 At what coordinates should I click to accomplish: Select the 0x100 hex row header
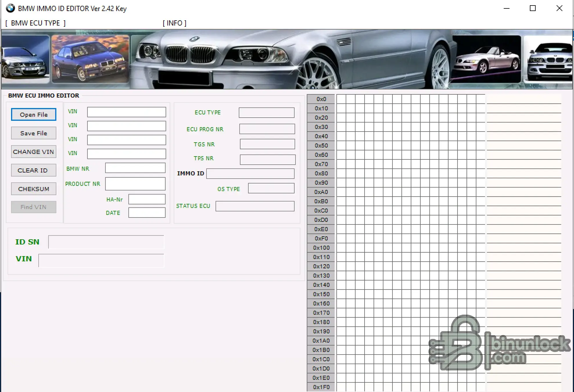pyautogui.click(x=321, y=248)
